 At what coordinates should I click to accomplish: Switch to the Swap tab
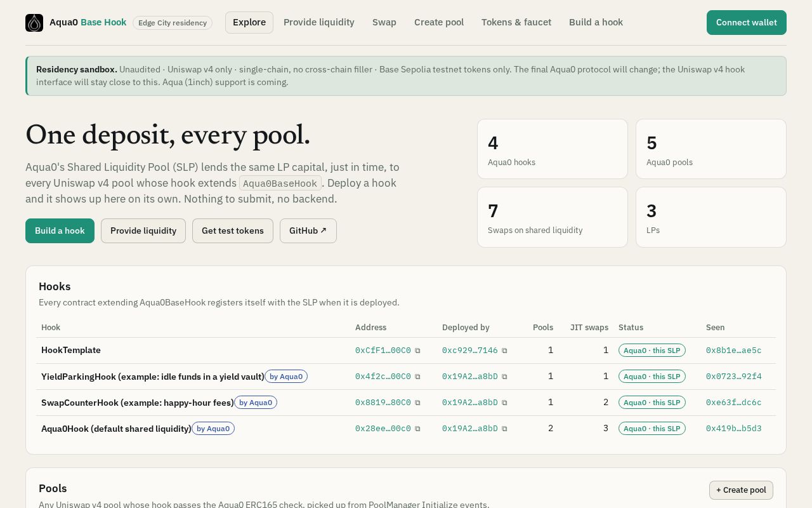pos(384,22)
